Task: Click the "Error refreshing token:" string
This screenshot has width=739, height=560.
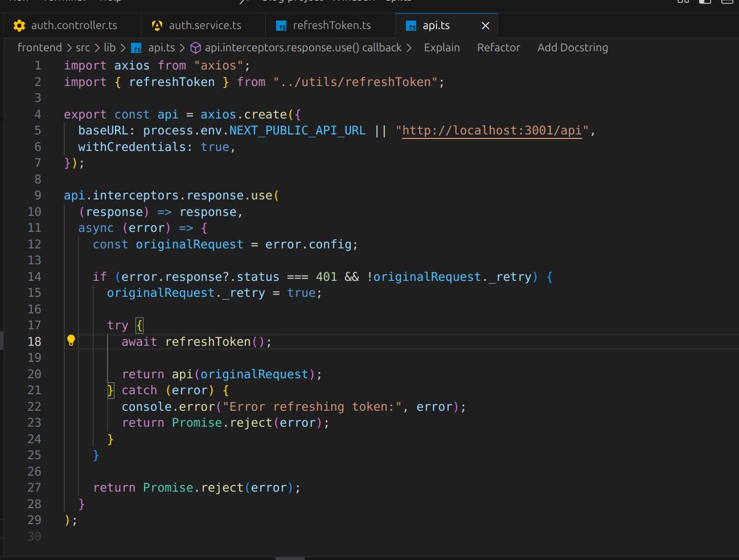Action: (x=312, y=407)
